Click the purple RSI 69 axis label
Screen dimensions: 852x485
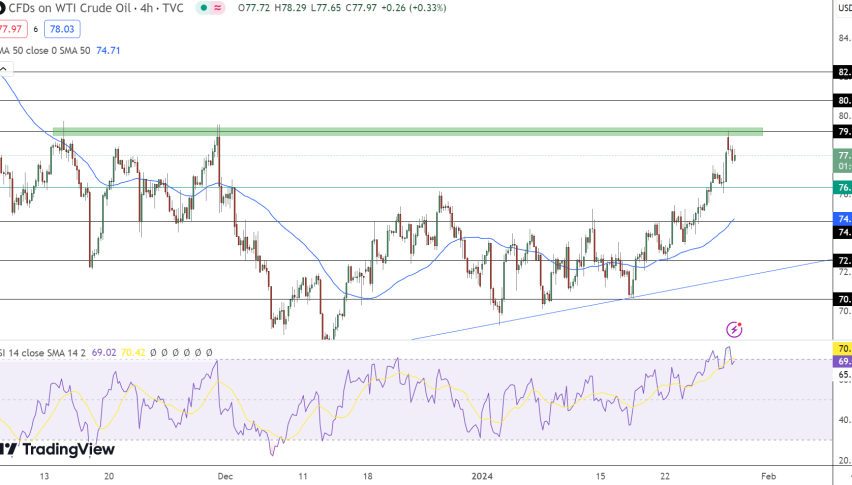842,361
